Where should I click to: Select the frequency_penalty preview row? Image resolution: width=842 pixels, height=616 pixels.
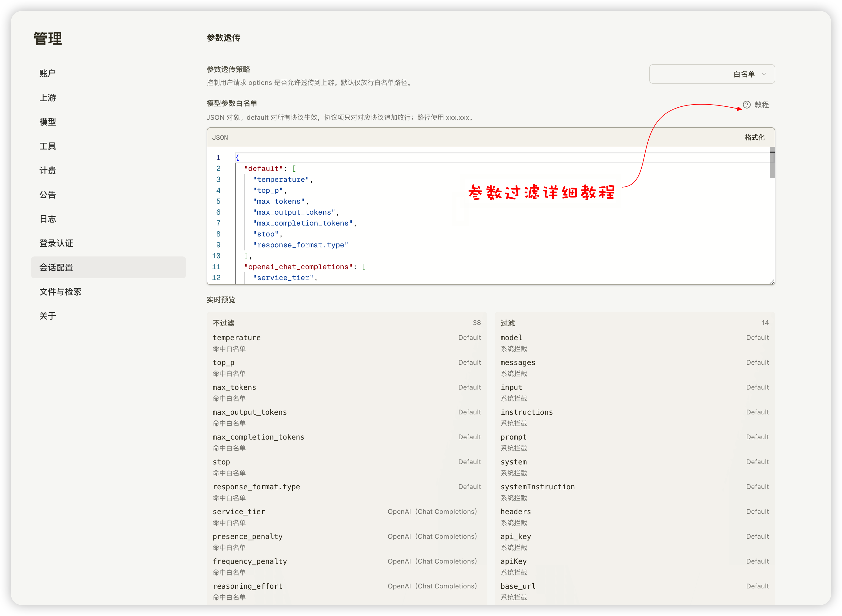click(x=347, y=567)
